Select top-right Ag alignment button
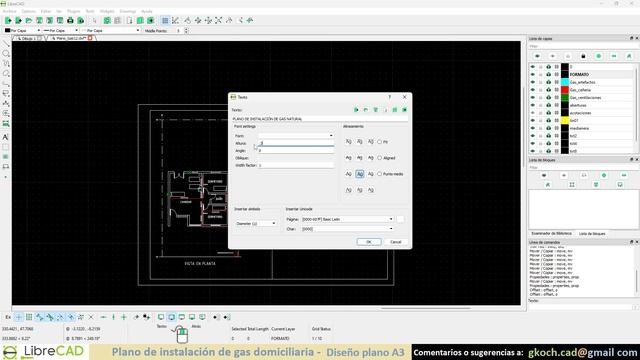Viewport: 640px width, 360px height. coord(371,142)
